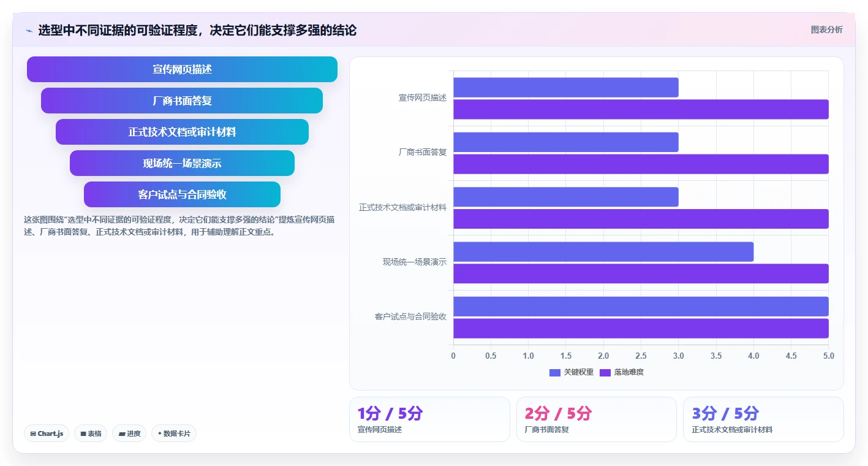Click the 关键权重 bar for 厂商书面答复

565,142
